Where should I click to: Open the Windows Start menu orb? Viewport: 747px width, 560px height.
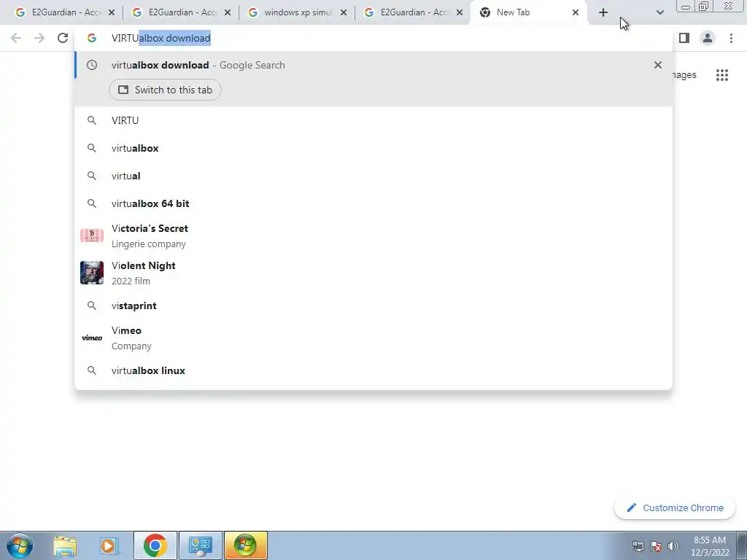(20, 545)
